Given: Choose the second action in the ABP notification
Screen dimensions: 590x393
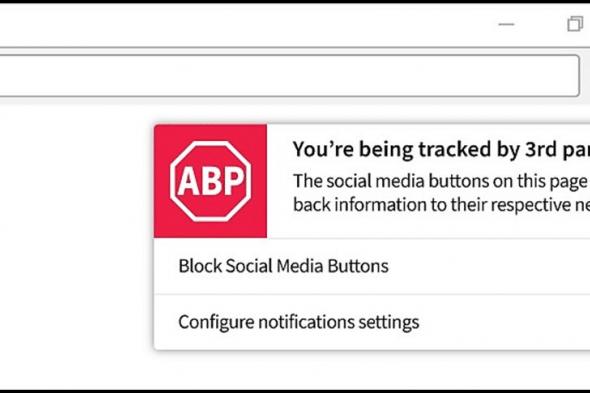Looking at the screenshot, I should (372, 322).
